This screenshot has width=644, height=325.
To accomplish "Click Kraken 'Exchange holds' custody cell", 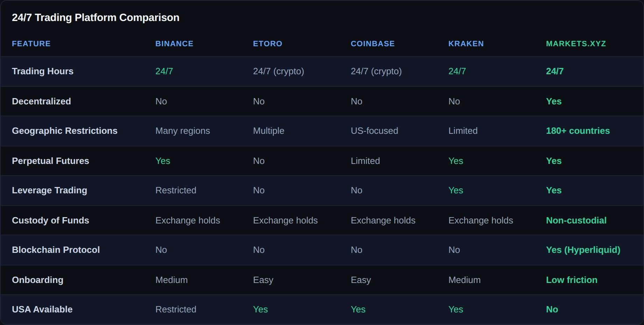I will coord(481,220).
